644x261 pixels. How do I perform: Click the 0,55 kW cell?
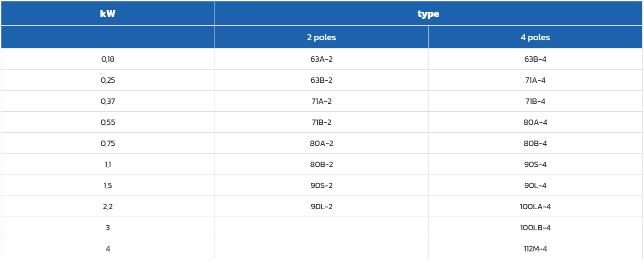(108, 122)
